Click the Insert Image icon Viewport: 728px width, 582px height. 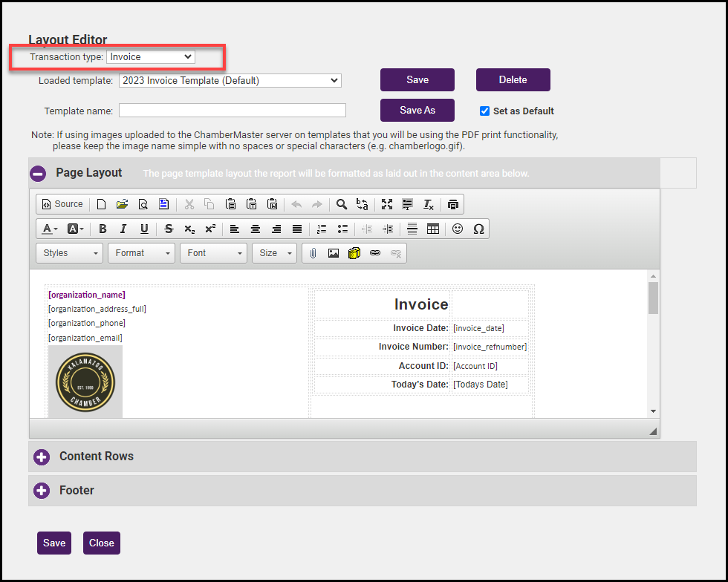click(334, 253)
